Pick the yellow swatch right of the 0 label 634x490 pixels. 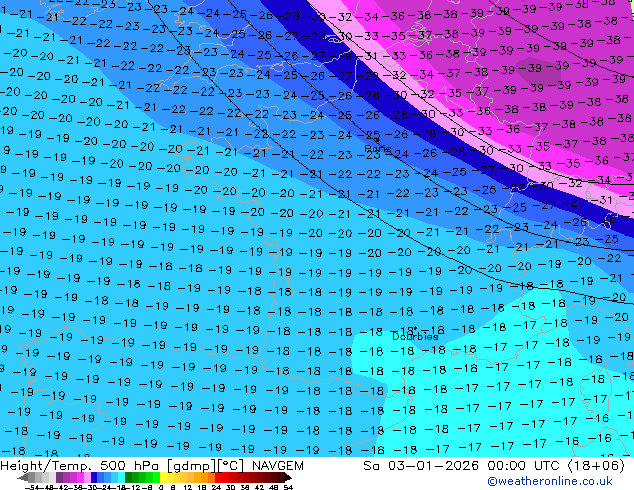click(163, 477)
